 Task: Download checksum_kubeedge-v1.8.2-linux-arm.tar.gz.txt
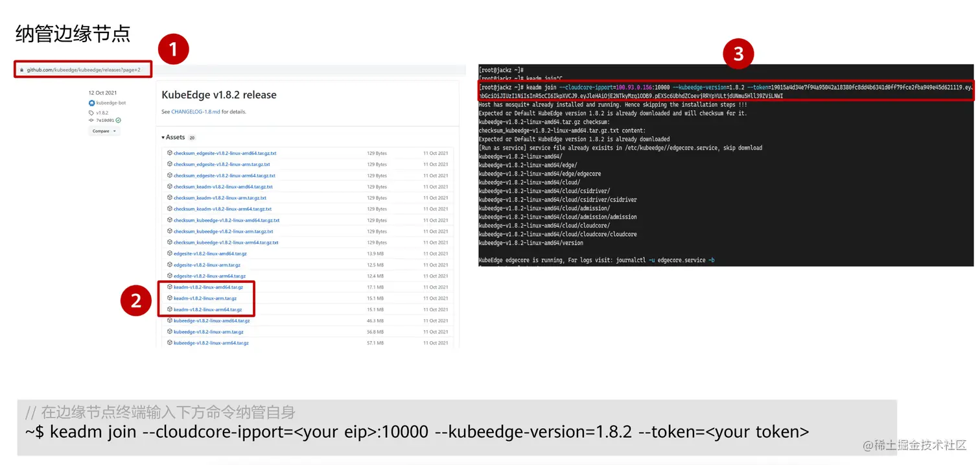223,231
